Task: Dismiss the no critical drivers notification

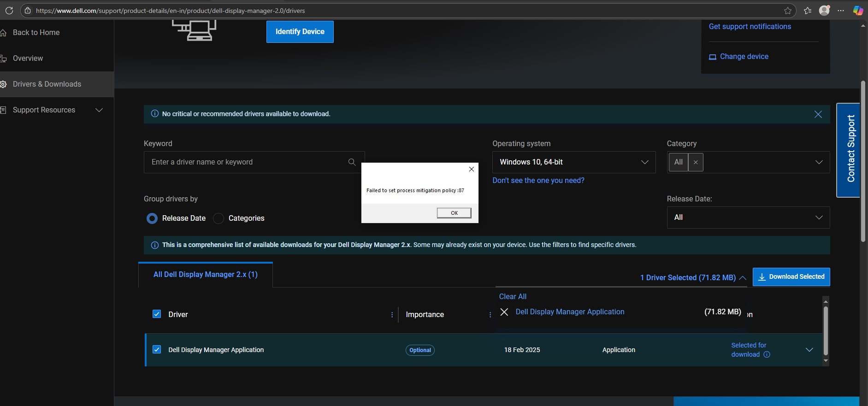Action: (x=818, y=114)
